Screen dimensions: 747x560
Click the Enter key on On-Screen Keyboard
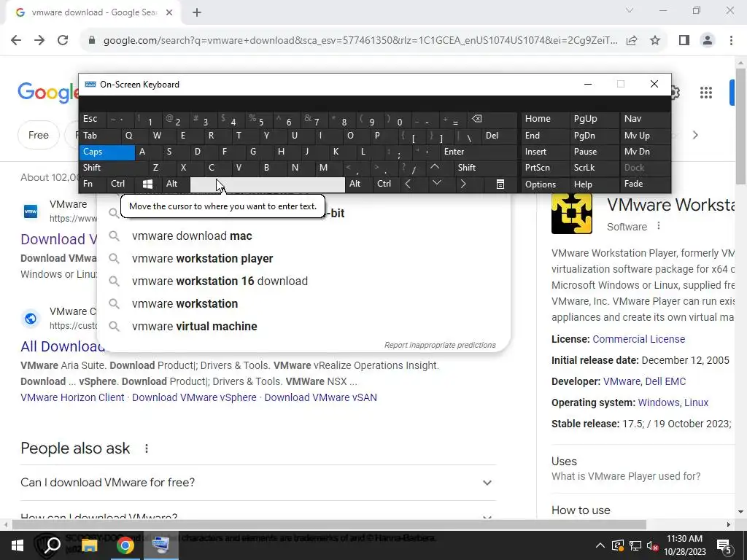pyautogui.click(x=479, y=152)
